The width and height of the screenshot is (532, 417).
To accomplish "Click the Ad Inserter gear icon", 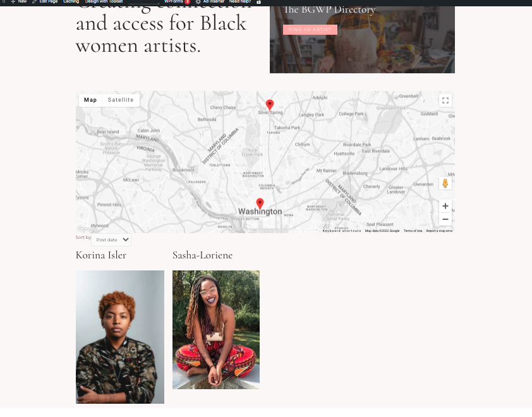I will click(x=198, y=2).
